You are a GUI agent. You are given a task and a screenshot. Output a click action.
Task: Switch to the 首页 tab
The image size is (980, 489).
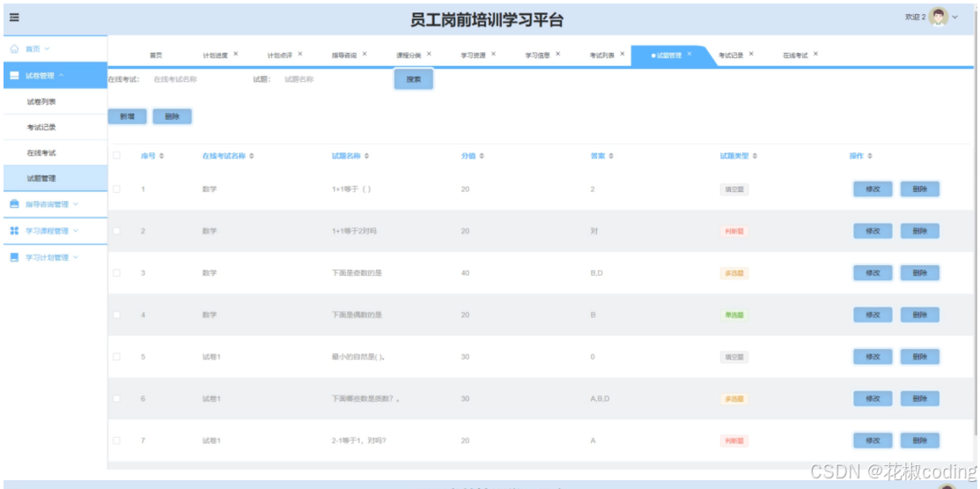[x=156, y=55]
